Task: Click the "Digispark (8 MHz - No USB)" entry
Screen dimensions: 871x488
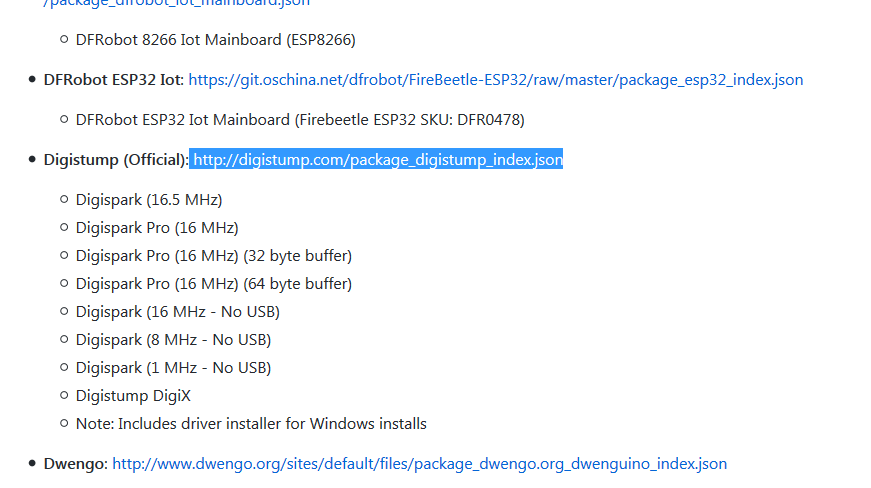Action: tap(173, 340)
